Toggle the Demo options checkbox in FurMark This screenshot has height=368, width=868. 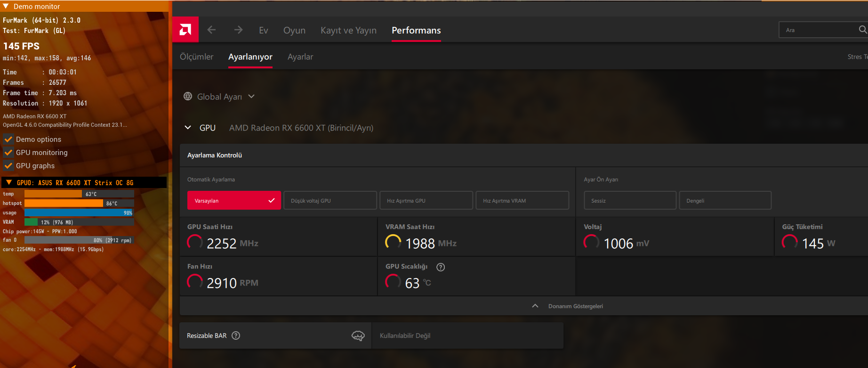tap(8, 139)
